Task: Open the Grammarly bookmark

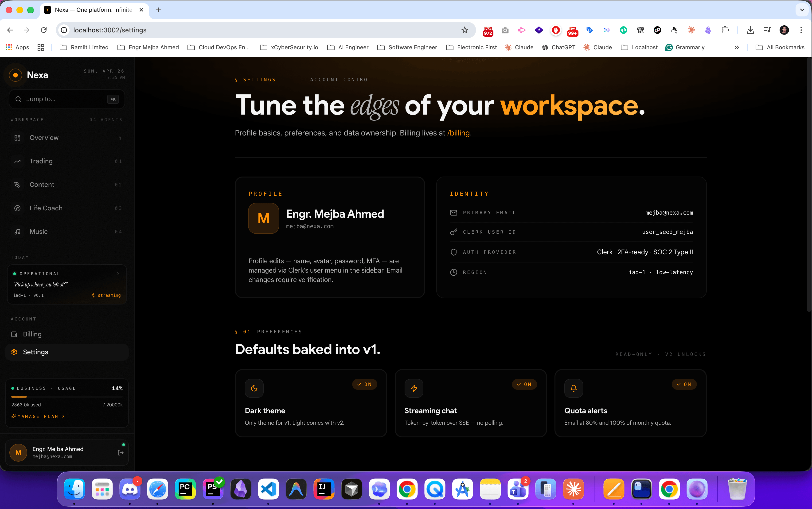Action: pos(685,47)
